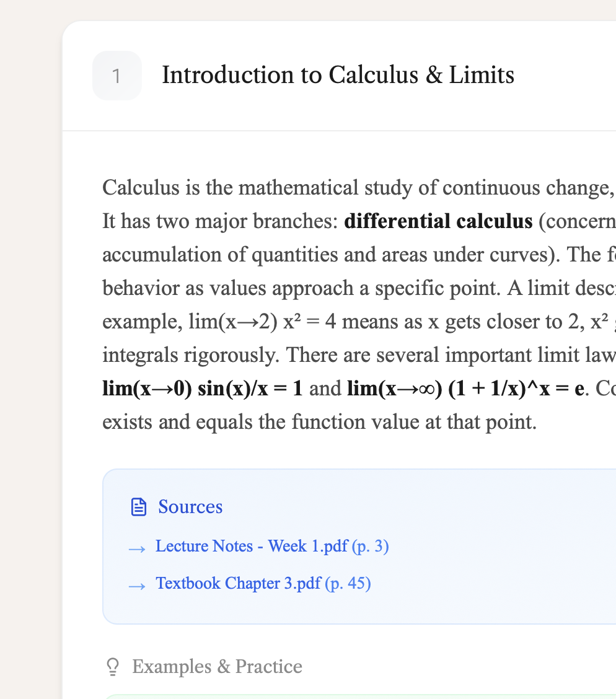
Task: Click the Sources heading text
Action: [190, 507]
